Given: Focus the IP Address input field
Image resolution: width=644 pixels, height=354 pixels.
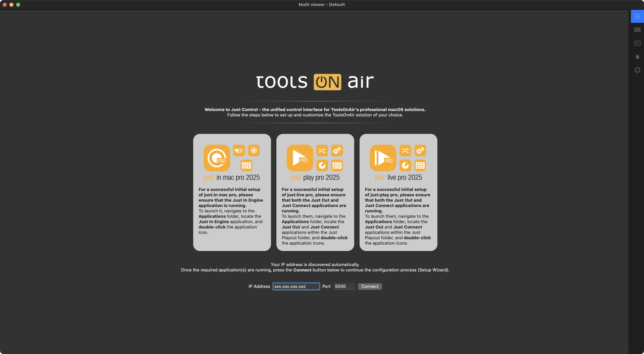Looking at the screenshot, I should pos(296,287).
